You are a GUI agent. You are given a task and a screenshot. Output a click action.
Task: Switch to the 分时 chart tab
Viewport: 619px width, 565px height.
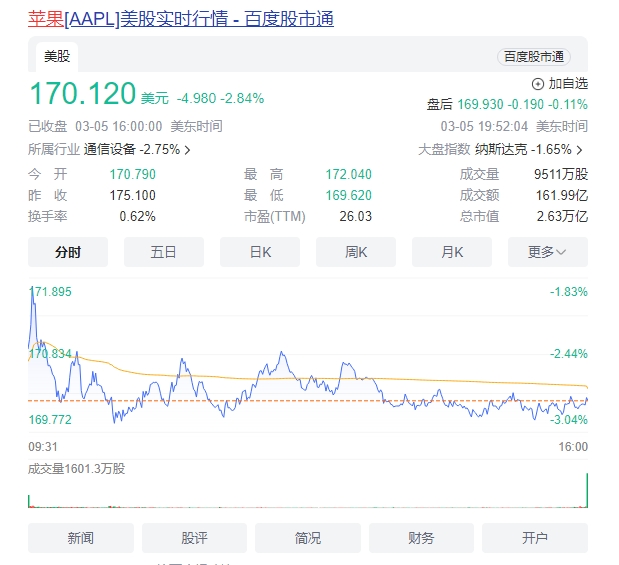pos(68,252)
